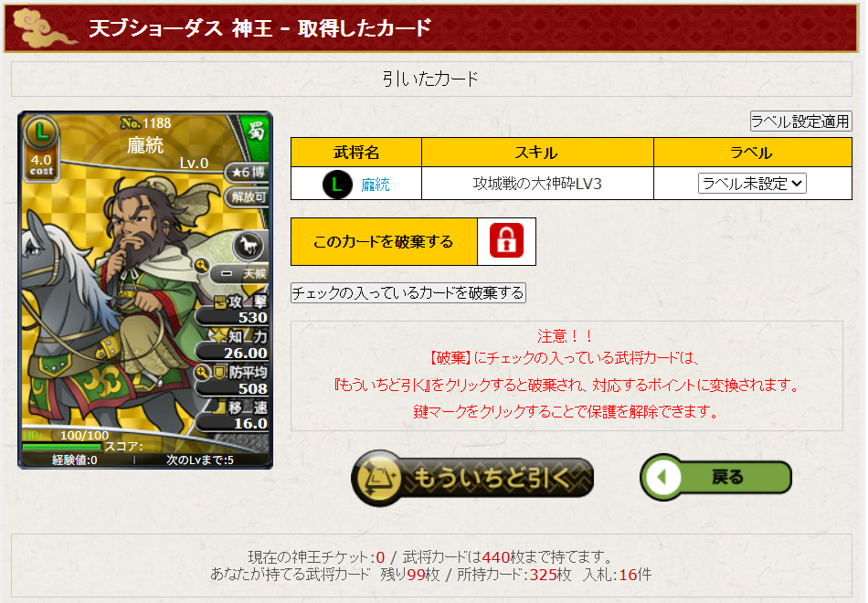Click the gold cloud emblem in the header
The height and width of the screenshot is (603, 868).
pos(43,27)
